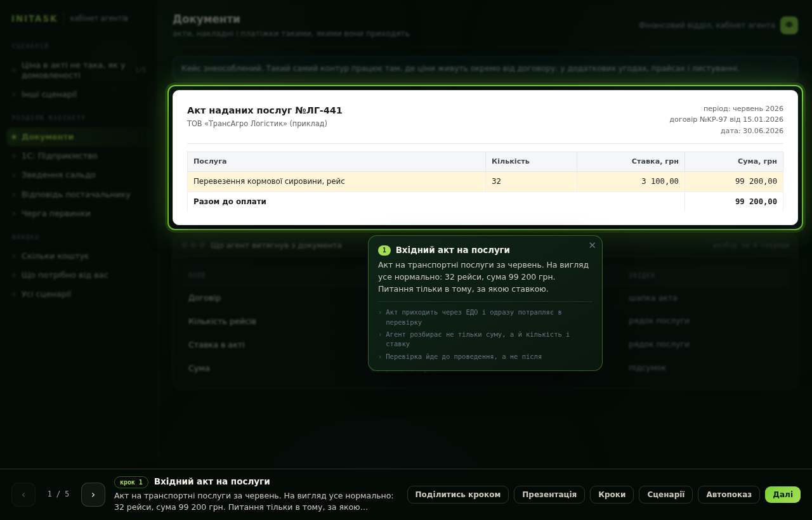The height and width of the screenshot is (520, 812).
Task: Click the green avatar icon in the top right
Action: coord(789,25)
